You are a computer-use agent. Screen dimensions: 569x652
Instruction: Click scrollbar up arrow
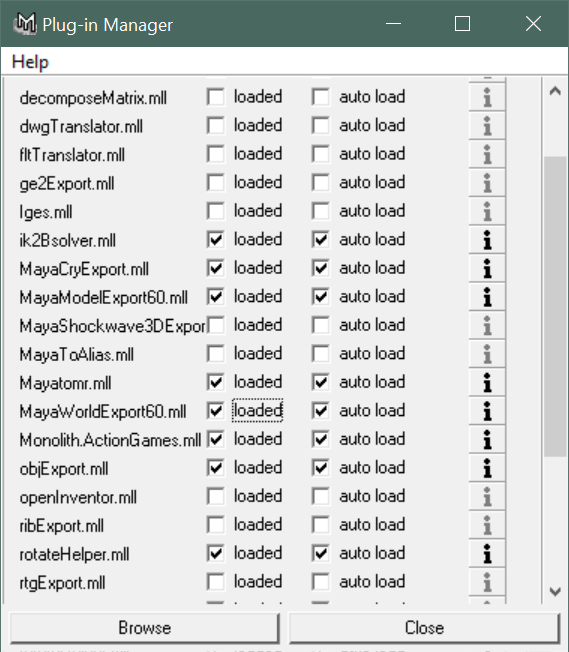click(x=555, y=91)
